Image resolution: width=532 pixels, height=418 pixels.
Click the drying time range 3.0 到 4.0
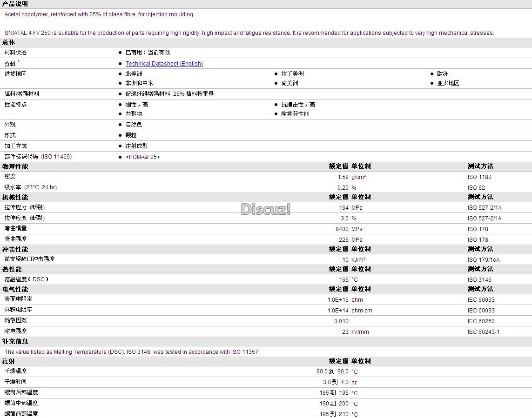coord(336,382)
